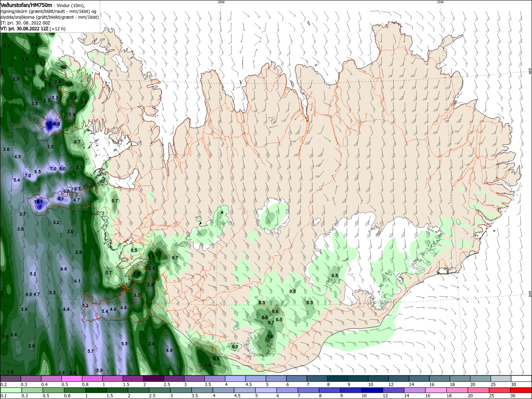Click the precipitation value 3.0 on the map
The width and height of the screenshot is (532, 399).
(x=70, y=232)
